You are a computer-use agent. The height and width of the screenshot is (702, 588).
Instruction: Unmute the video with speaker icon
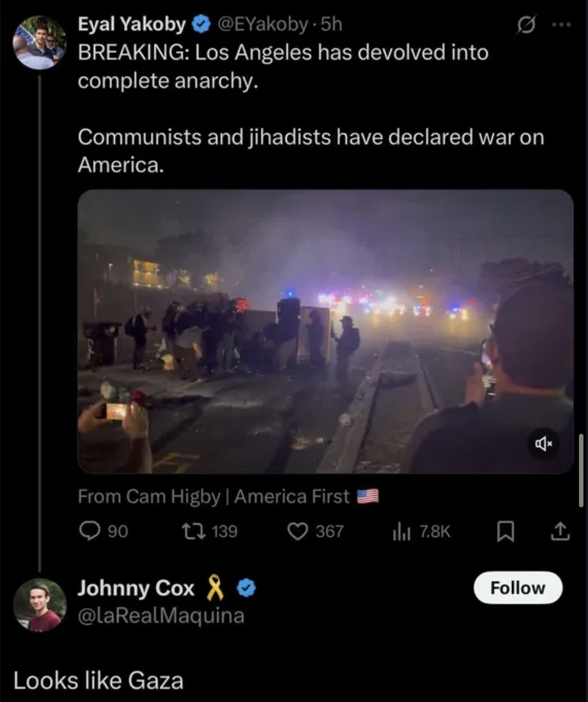[x=543, y=443]
